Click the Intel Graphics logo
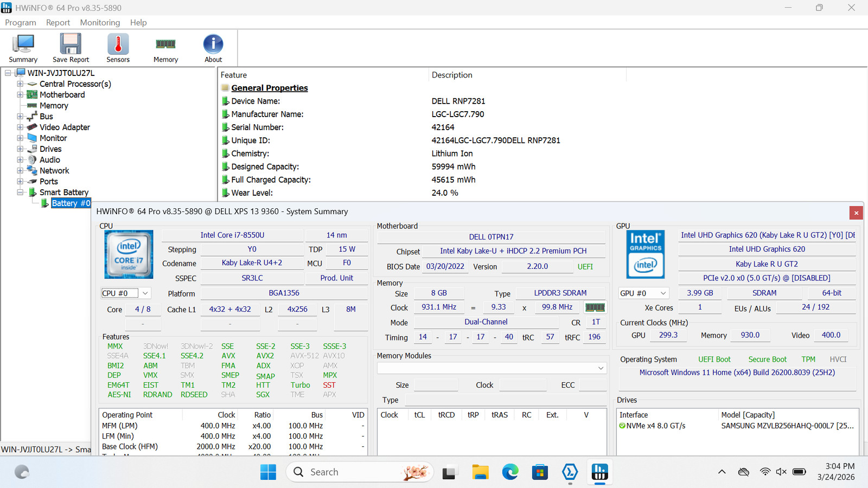Screen dimensions: 868x488 (x=645, y=254)
